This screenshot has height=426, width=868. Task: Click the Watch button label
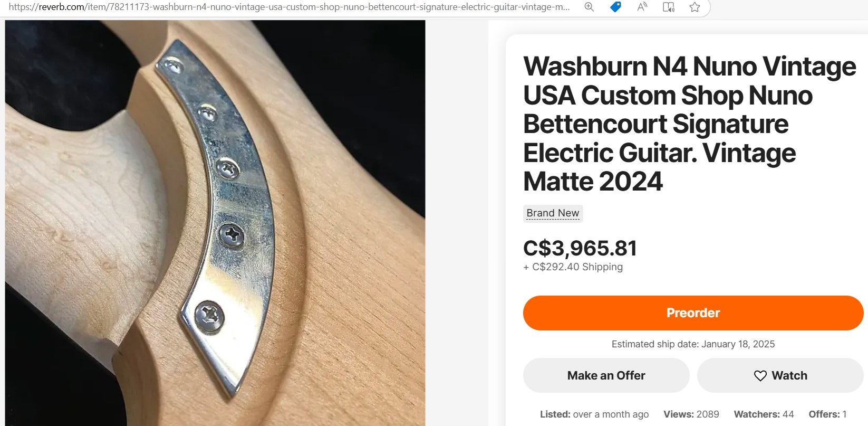pos(789,375)
